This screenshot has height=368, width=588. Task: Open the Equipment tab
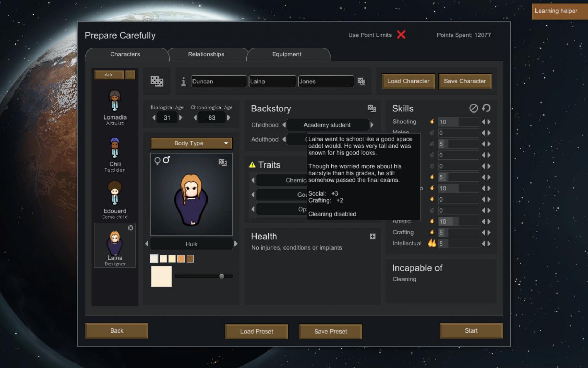(287, 54)
